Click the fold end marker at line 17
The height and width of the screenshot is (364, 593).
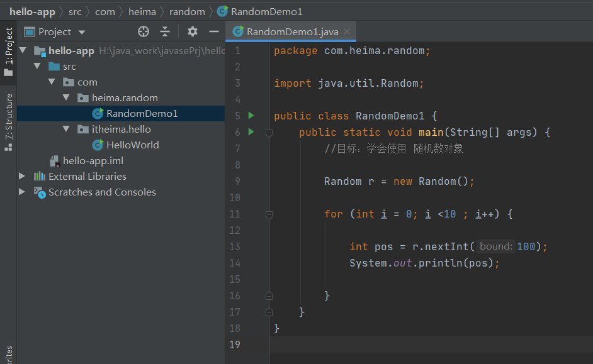point(269,312)
